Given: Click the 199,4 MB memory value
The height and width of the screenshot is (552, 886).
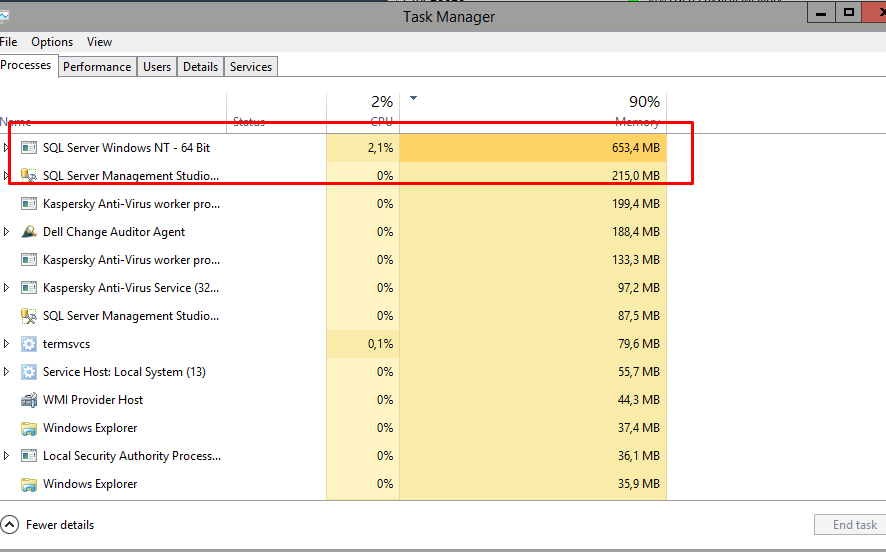Looking at the screenshot, I should [636, 204].
